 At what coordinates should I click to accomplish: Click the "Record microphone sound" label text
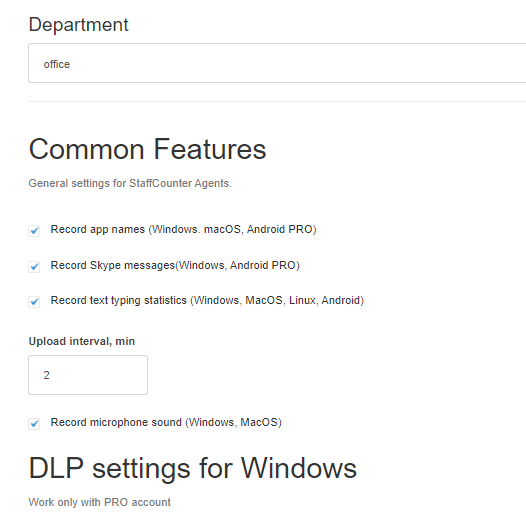coord(116,422)
